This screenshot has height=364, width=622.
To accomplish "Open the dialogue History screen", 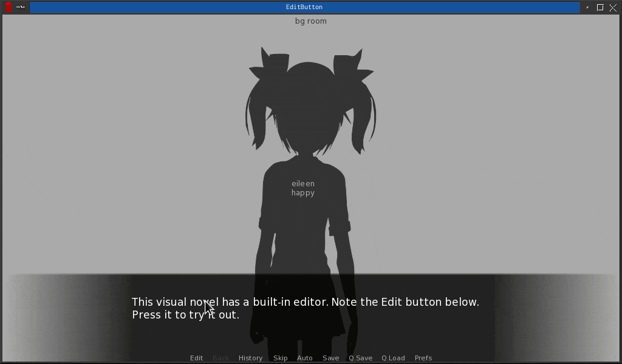I will pos(250,358).
